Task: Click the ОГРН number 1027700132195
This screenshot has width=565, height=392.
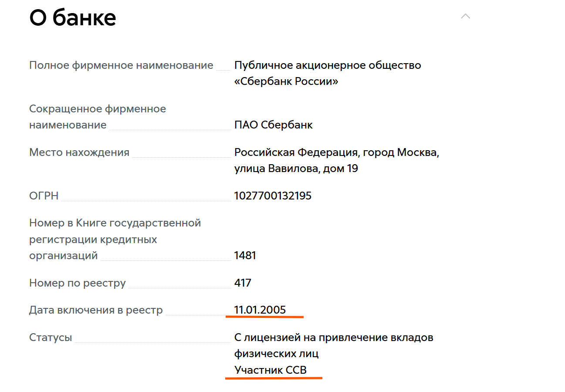Action: click(272, 196)
